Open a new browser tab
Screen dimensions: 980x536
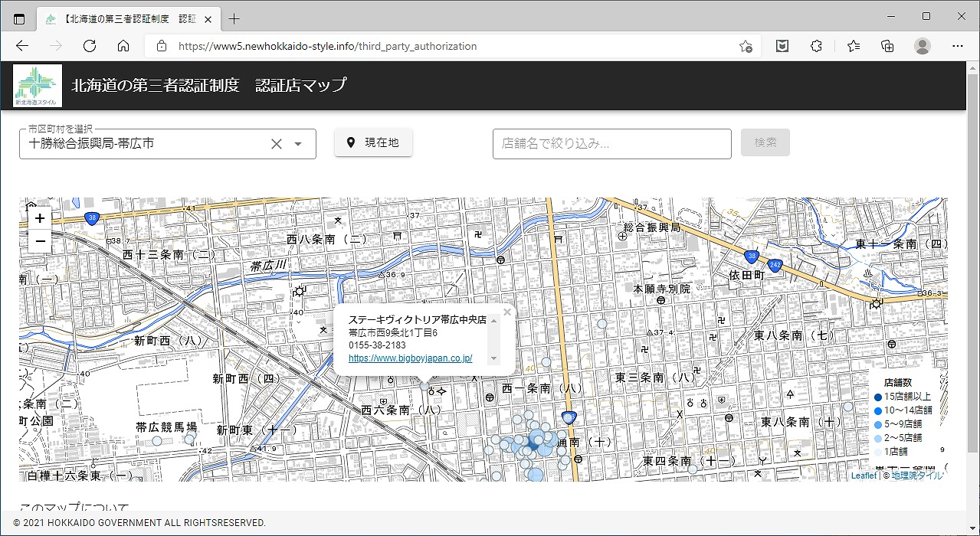(x=234, y=18)
